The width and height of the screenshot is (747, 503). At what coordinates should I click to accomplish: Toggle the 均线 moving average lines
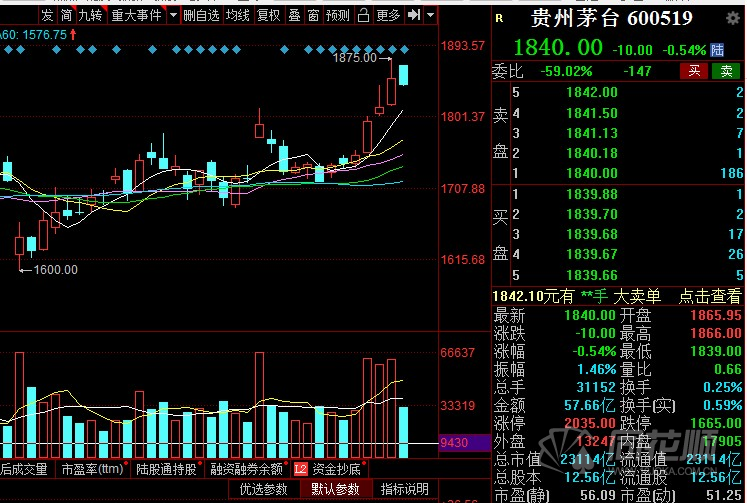[238, 16]
